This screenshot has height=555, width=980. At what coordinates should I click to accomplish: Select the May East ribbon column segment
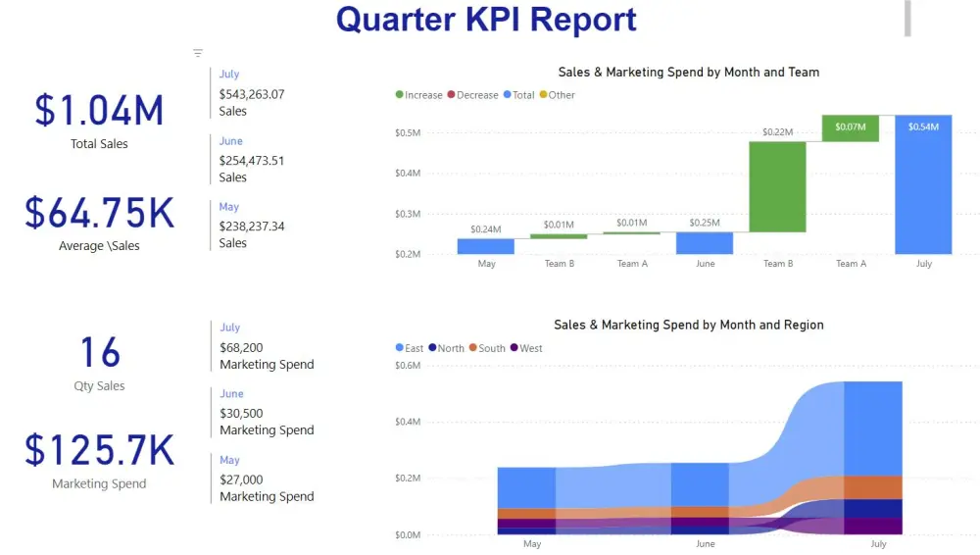(x=526, y=488)
